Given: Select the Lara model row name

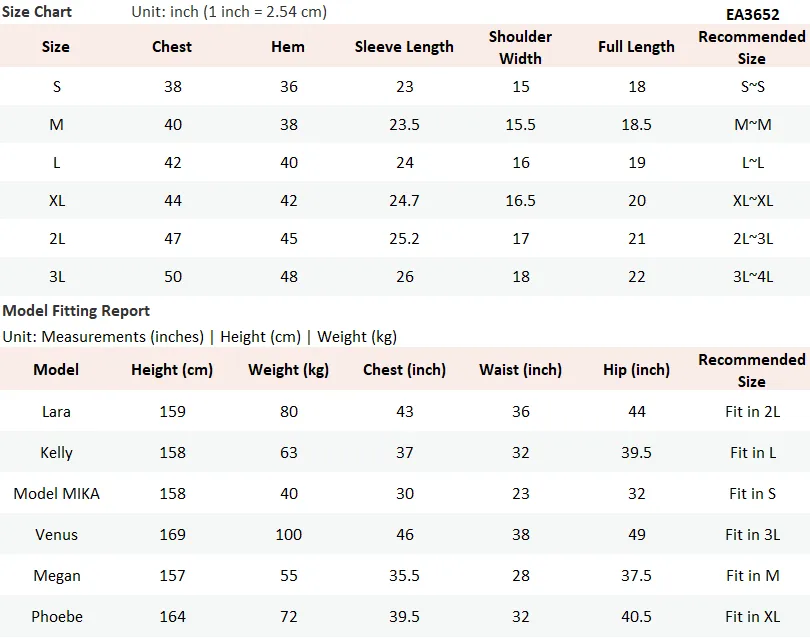Looking at the screenshot, I should click(x=56, y=412).
